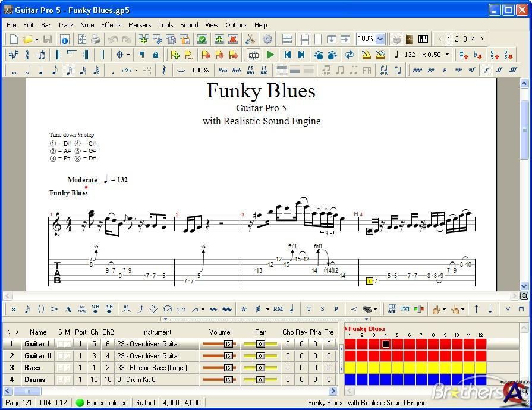Select the quarter note duration
Screen dimensions: 532x410
pyautogui.click(x=41, y=70)
